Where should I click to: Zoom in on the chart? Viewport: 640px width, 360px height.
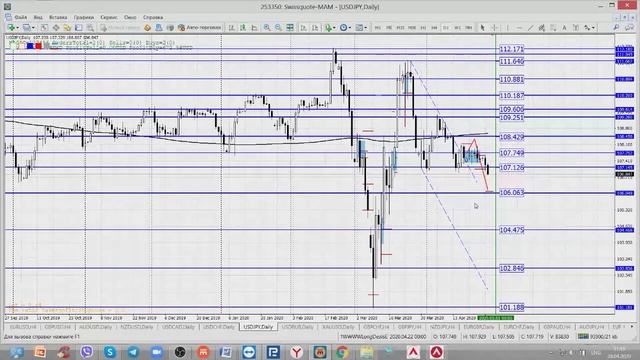click(x=267, y=28)
